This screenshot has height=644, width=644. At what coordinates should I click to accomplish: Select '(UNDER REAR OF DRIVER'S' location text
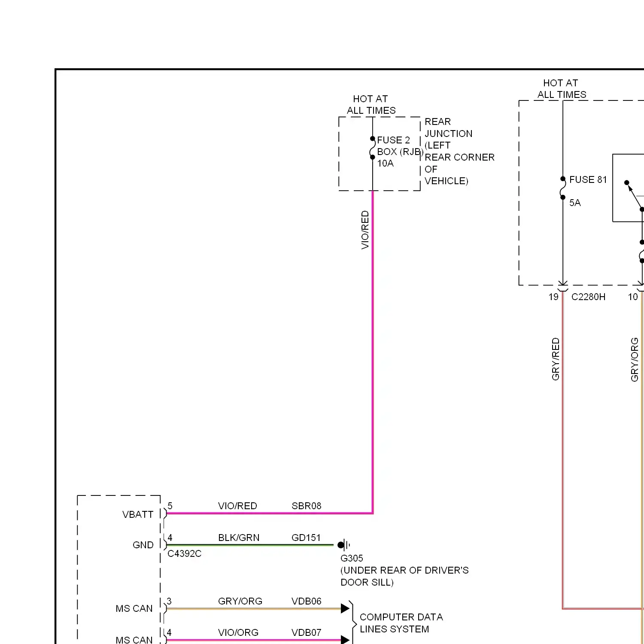click(x=404, y=570)
